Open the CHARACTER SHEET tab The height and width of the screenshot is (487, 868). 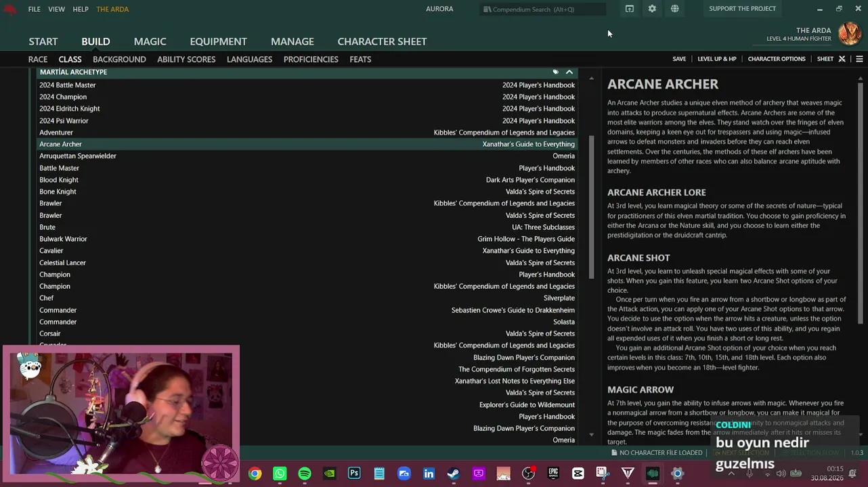(x=382, y=41)
